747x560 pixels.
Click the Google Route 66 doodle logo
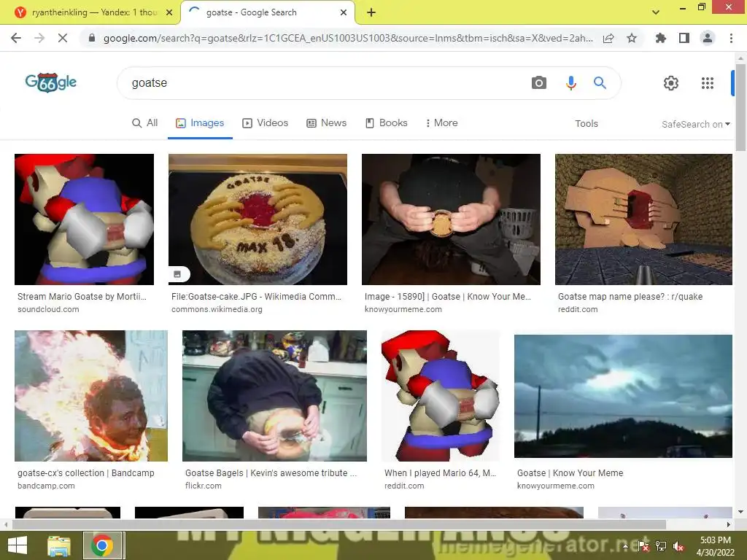pos(51,82)
